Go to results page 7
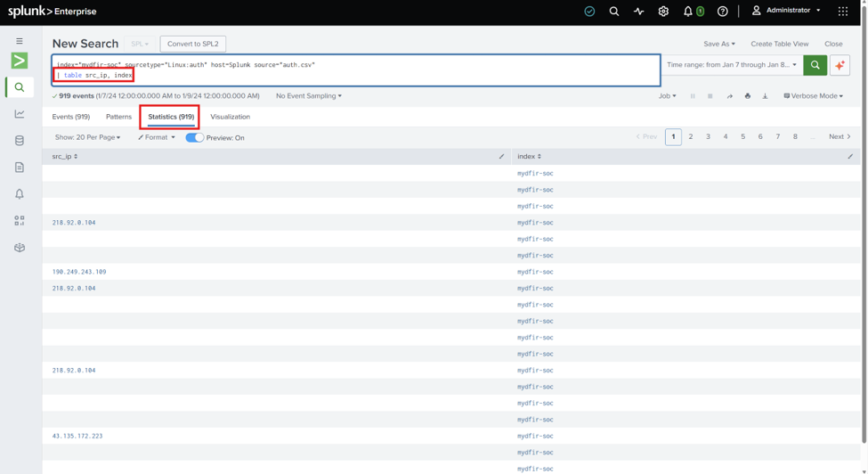The height and width of the screenshot is (474, 868). click(778, 137)
